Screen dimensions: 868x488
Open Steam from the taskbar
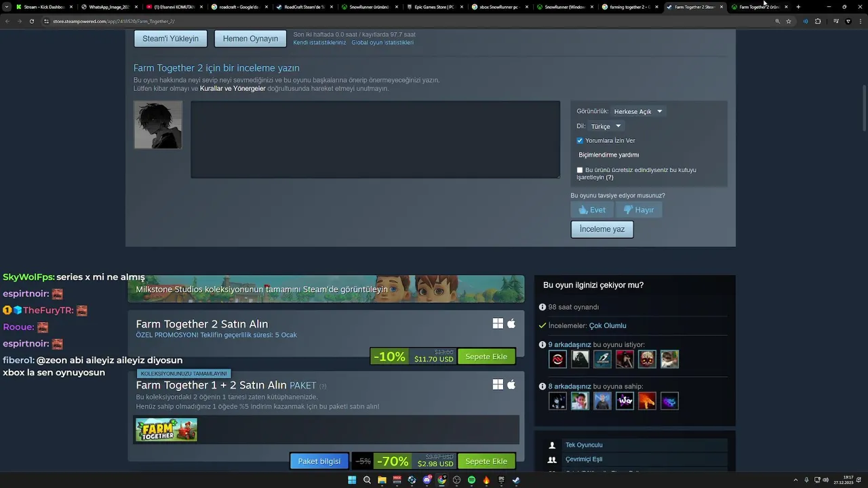516,480
